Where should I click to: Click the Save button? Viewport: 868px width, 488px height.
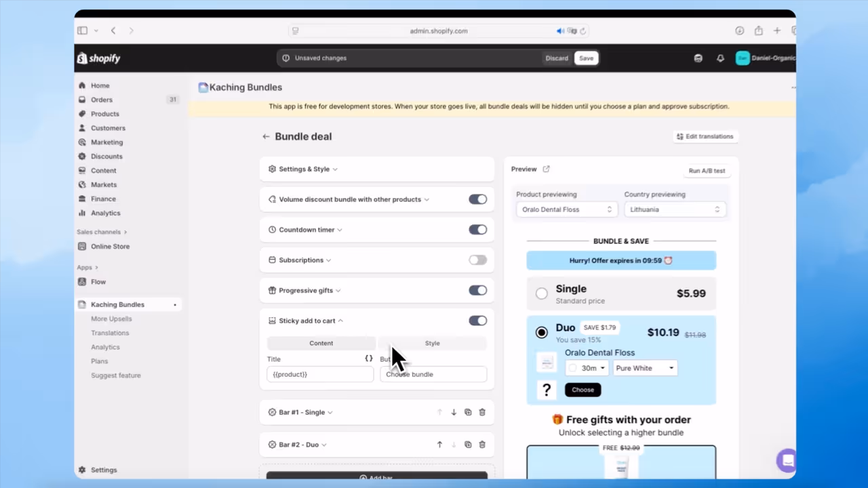coord(586,58)
